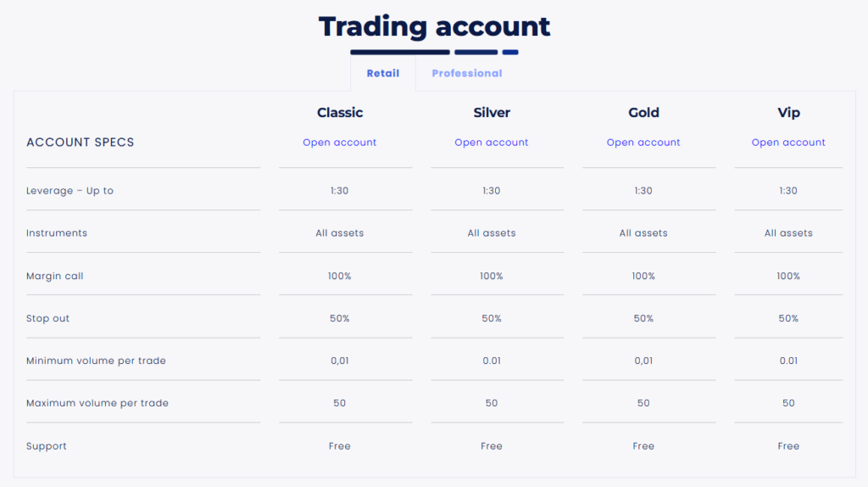Screen dimensions: 868x487
Task: Click the Stop out row label
Action: (48, 319)
